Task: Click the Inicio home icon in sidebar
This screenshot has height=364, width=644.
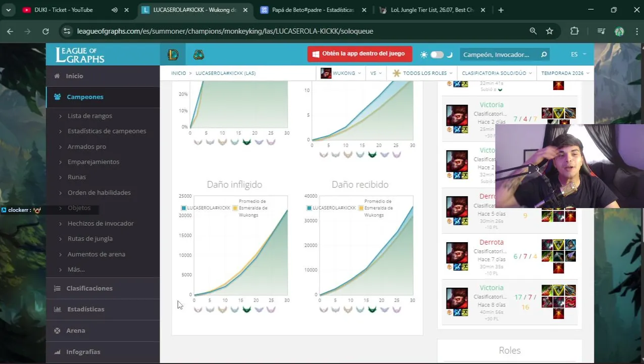Action: pyautogui.click(x=57, y=76)
